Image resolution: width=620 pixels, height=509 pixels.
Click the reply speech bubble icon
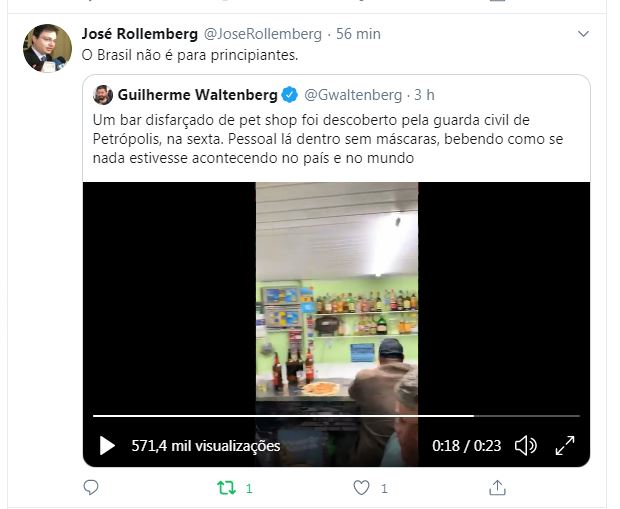(91, 487)
